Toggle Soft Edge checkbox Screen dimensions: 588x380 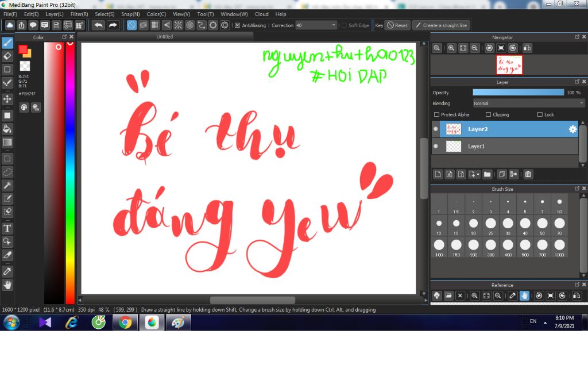(x=345, y=25)
